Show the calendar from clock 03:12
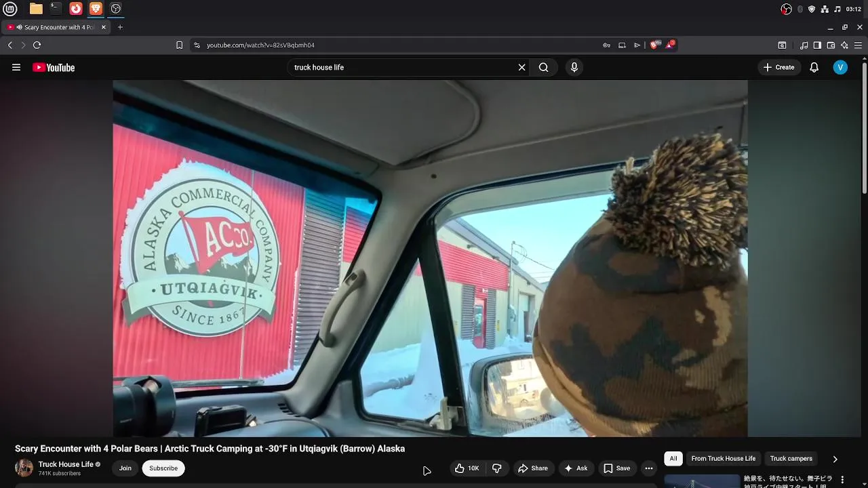The image size is (868, 488). (x=854, y=9)
